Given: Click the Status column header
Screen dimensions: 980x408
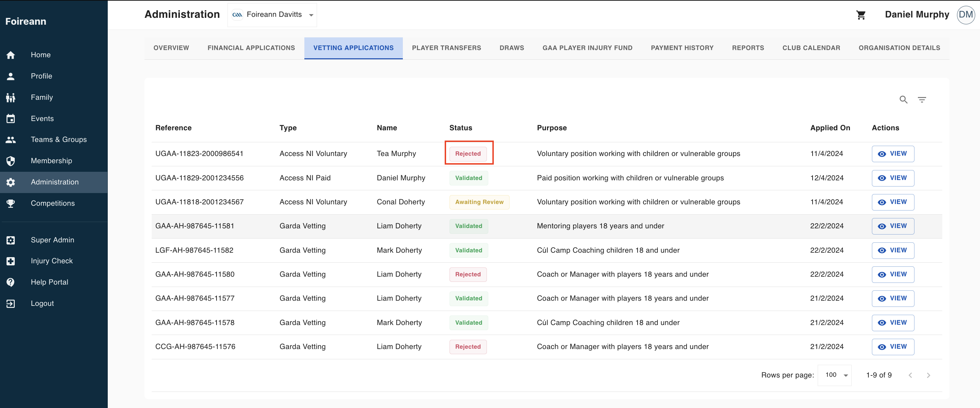Looking at the screenshot, I should (x=460, y=128).
